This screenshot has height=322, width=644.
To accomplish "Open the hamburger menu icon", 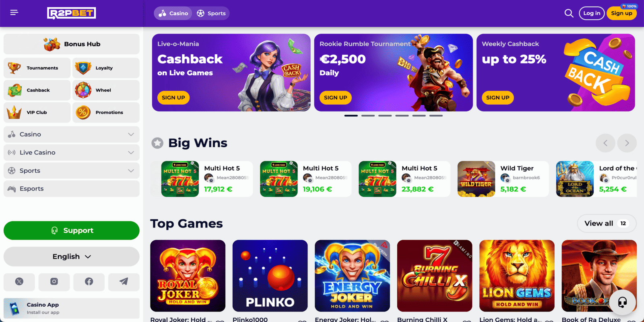I will click(14, 12).
